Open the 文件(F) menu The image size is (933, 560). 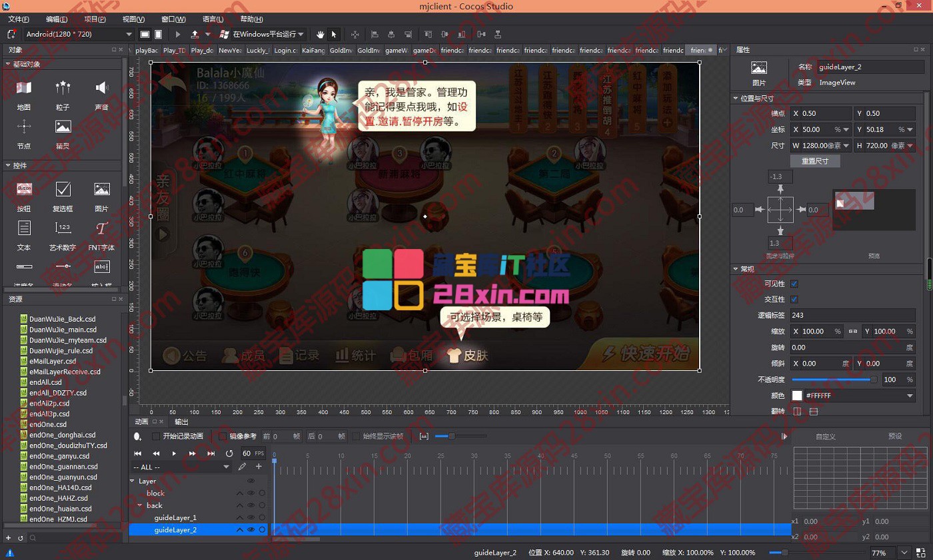19,19
